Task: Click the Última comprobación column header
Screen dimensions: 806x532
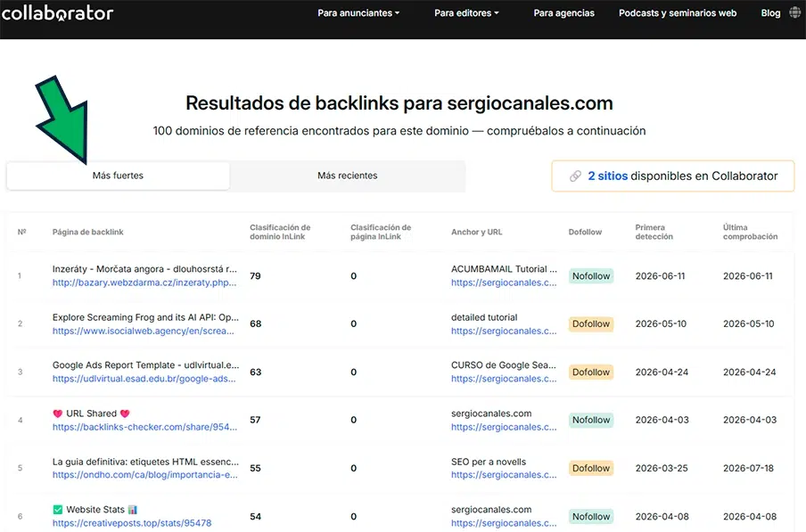Action: 750,232
